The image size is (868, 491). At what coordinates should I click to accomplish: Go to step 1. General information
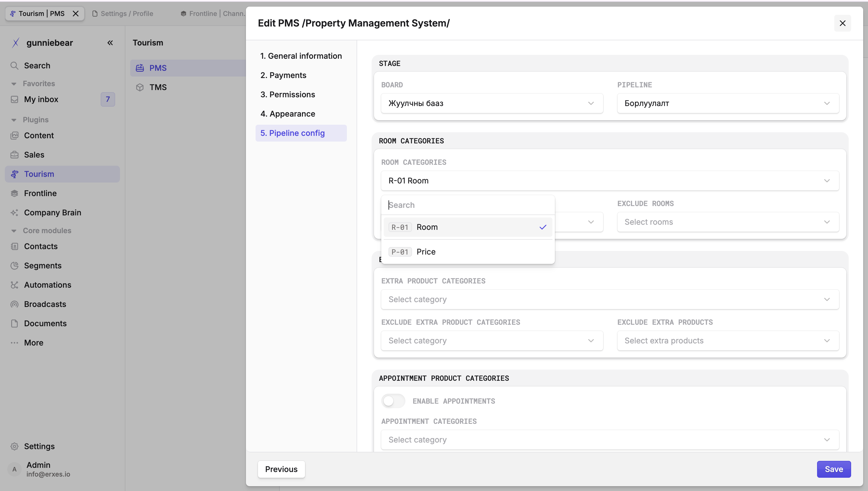click(301, 56)
